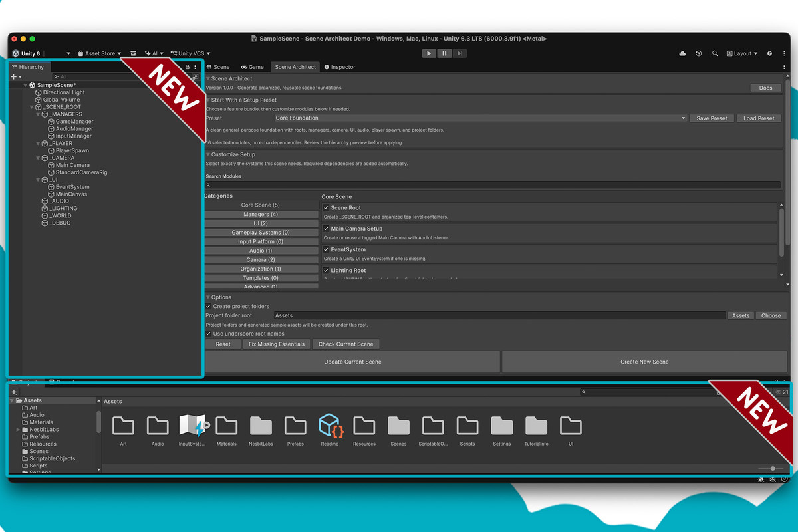This screenshot has width=798, height=532.
Task: Click the Play button in the toolbar
Action: [x=429, y=53]
